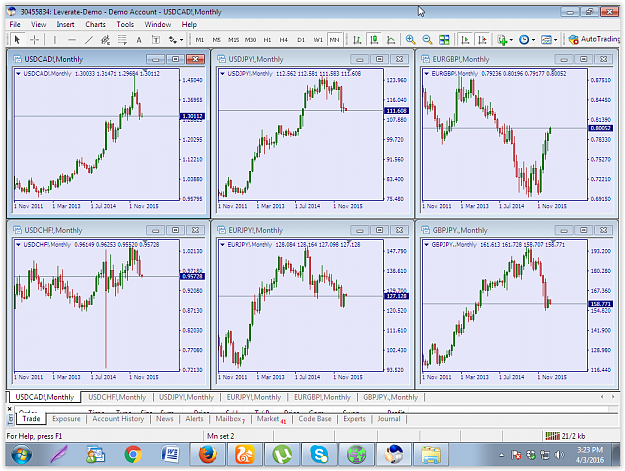Select the Horizontal Line drawing tool
This screenshot has width=625, height=471.
[72, 39]
